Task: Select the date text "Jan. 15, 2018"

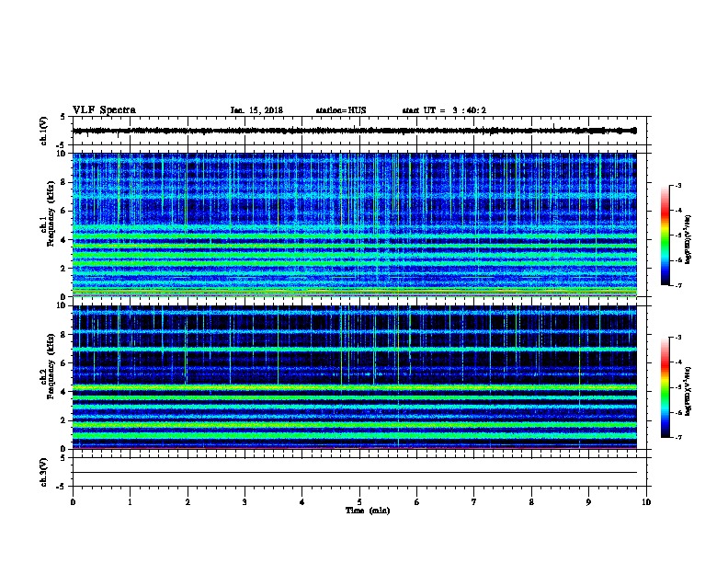Action: pyautogui.click(x=256, y=110)
